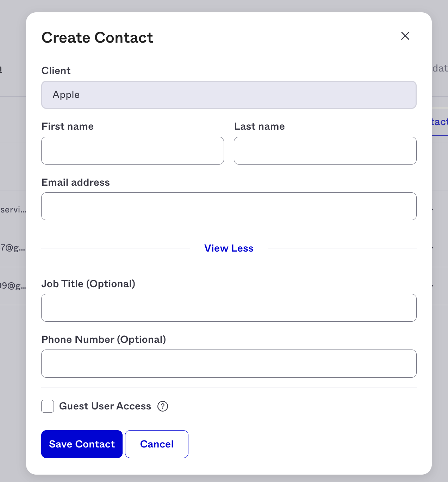448x482 pixels.
Task: Click the First name label
Action: (68, 126)
